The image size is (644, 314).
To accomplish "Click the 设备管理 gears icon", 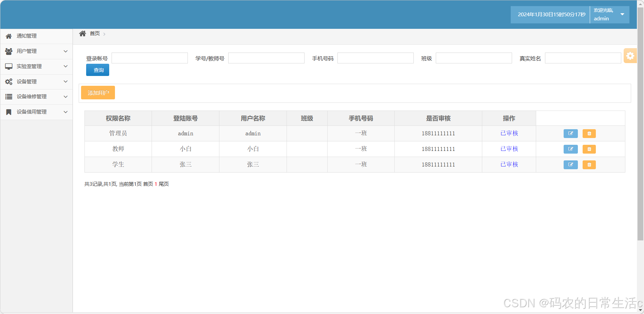I will 8,81.
